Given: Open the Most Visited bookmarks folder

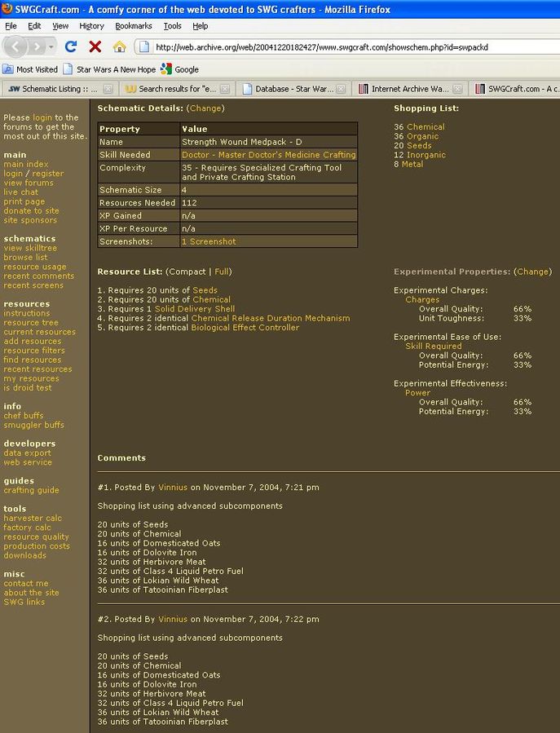Looking at the screenshot, I should pyautogui.click(x=31, y=69).
